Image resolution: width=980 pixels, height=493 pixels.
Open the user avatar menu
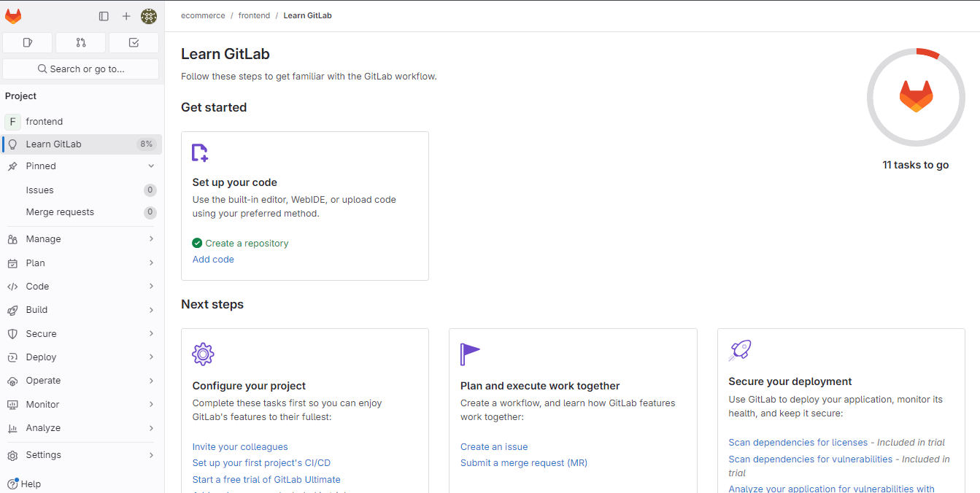click(149, 16)
